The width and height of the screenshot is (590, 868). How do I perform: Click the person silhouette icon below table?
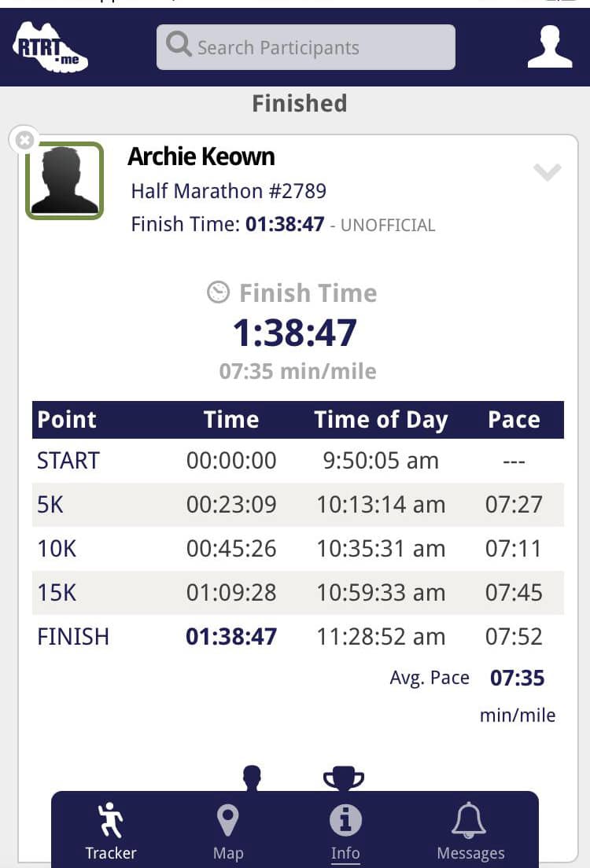(252, 778)
